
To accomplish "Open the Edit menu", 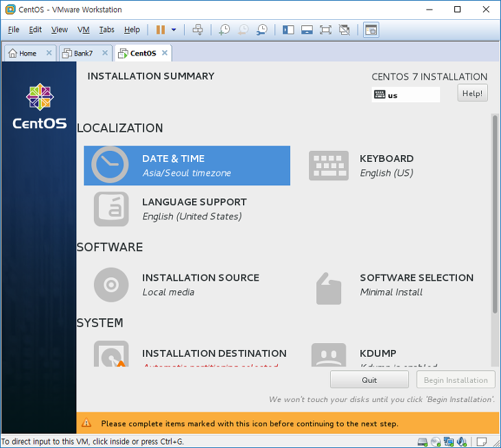I will 35,30.
